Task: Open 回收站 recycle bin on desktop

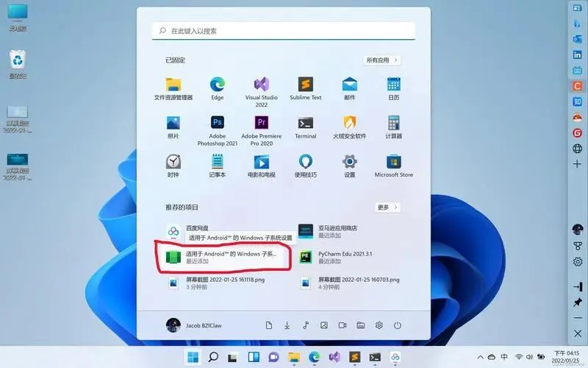Action: pyautogui.click(x=18, y=64)
